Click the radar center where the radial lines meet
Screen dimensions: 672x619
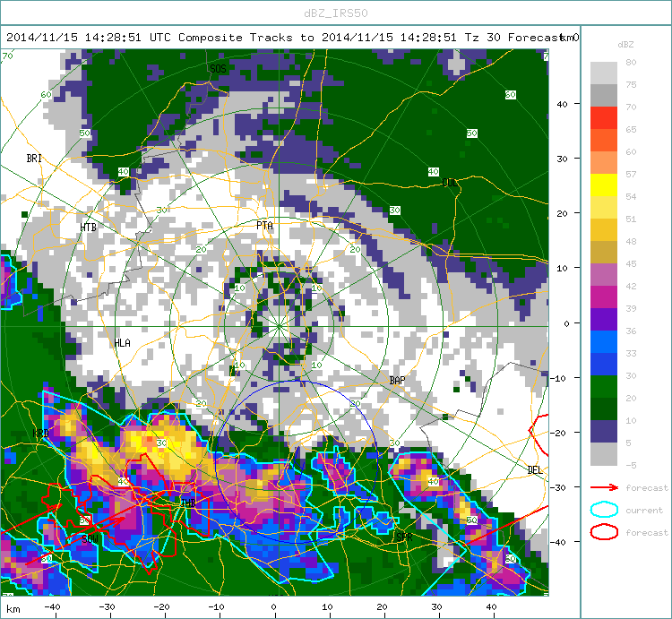pyautogui.click(x=279, y=326)
